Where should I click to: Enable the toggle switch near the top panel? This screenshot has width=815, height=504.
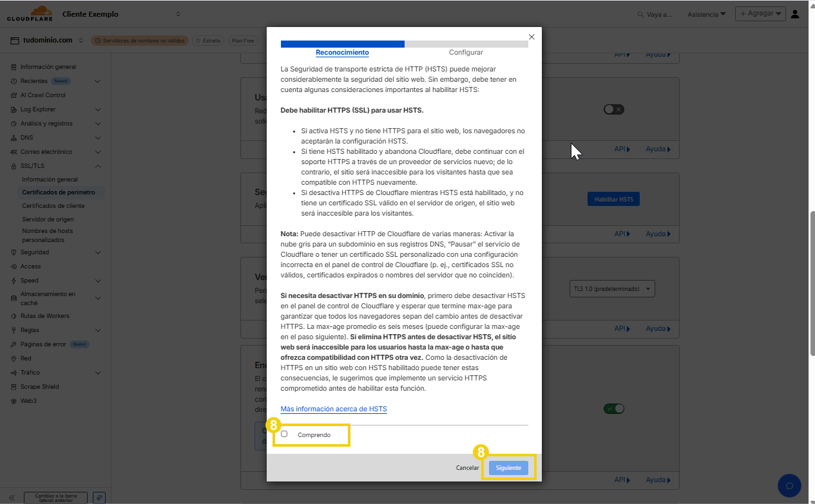coord(613,109)
